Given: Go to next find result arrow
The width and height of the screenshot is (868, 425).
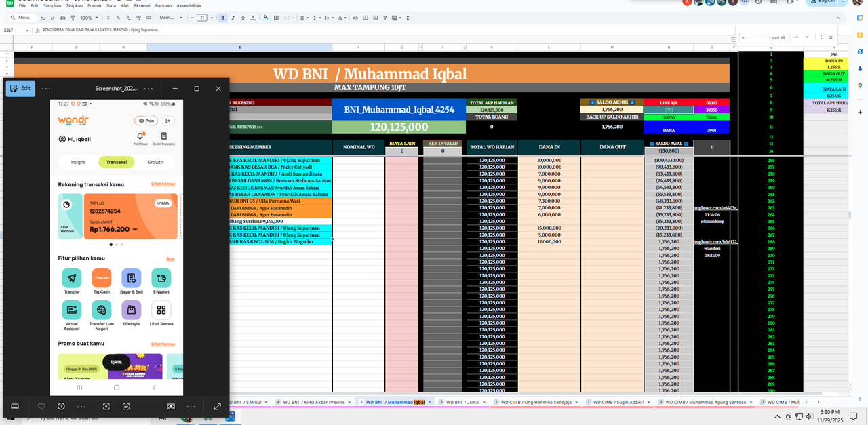Looking at the screenshot, I should (x=807, y=37).
